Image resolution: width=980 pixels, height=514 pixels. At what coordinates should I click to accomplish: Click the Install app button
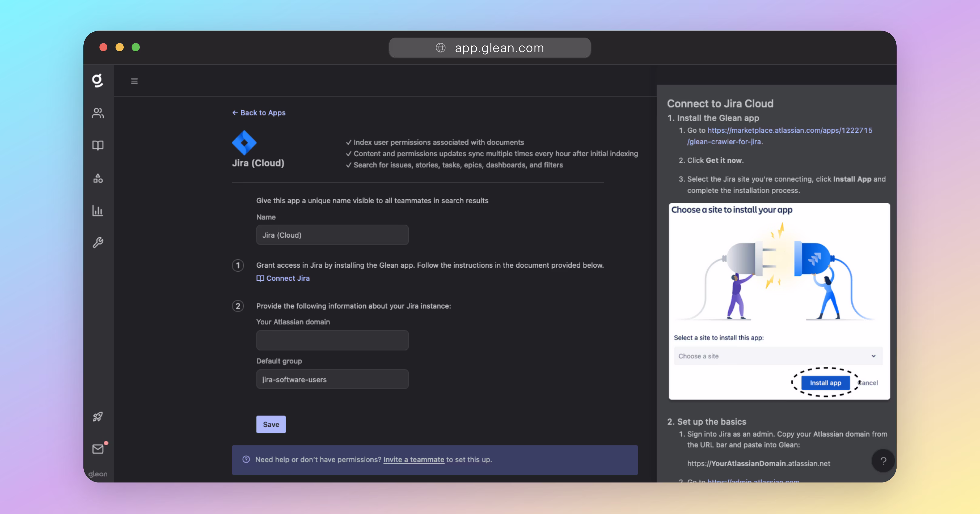pyautogui.click(x=825, y=383)
